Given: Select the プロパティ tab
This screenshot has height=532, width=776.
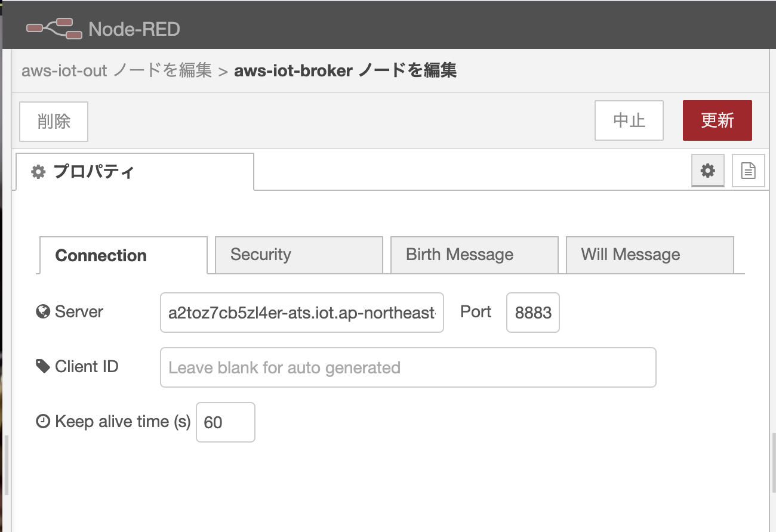Looking at the screenshot, I should [x=135, y=172].
